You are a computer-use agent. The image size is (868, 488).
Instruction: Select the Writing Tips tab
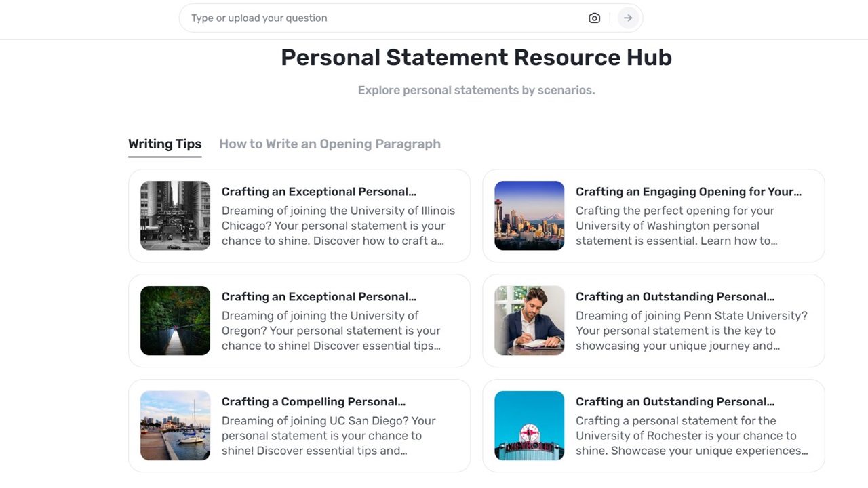coord(165,144)
